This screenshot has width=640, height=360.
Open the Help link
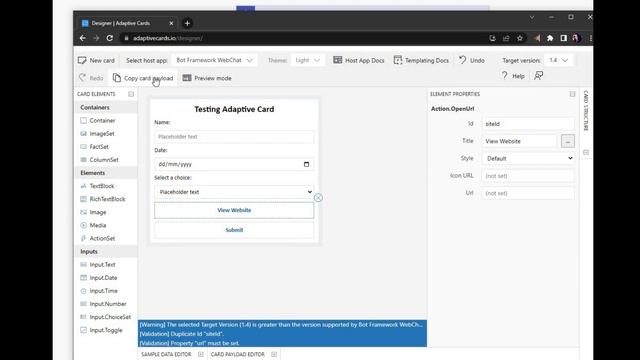(513, 76)
